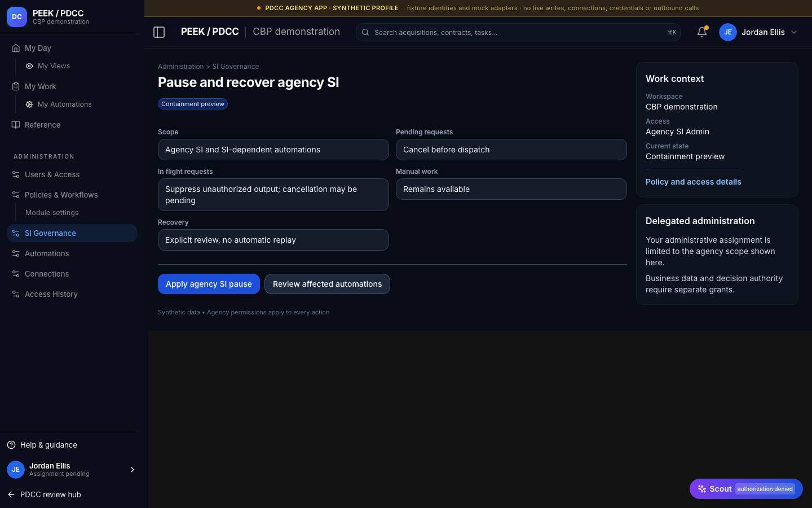Click the search magnifier icon
The width and height of the screenshot is (812, 508).
(x=365, y=32)
